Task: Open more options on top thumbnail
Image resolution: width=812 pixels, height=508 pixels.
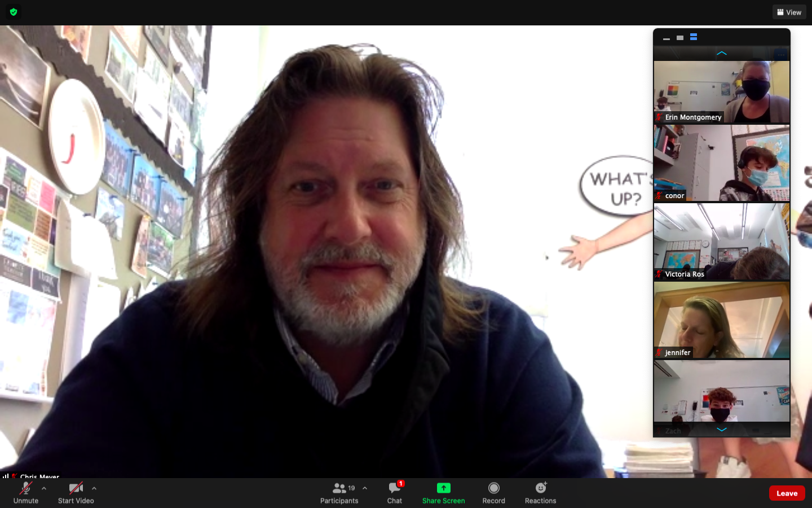Action: (x=780, y=54)
